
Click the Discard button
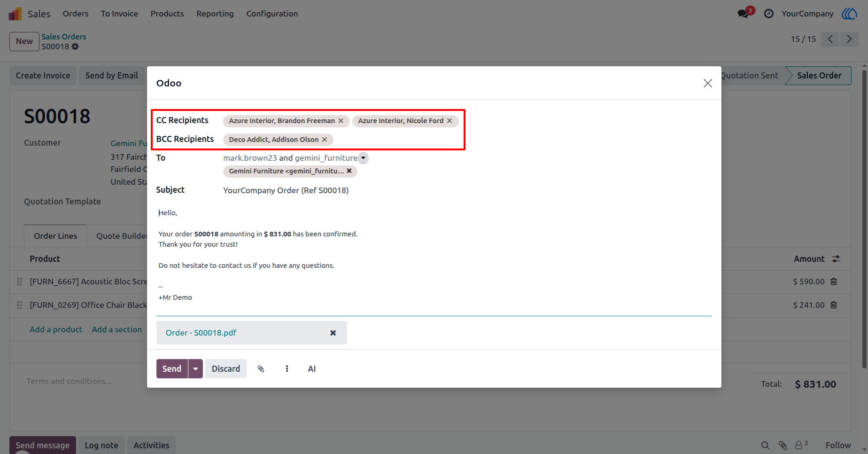point(226,369)
